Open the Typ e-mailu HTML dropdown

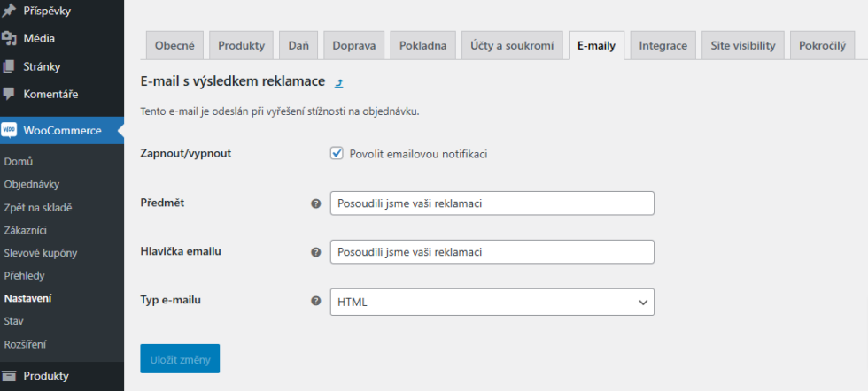(492, 302)
